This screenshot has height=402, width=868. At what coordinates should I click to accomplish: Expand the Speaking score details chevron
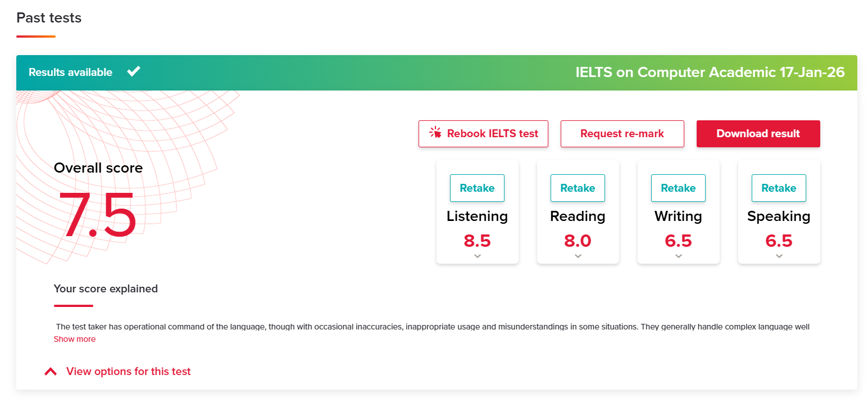[x=779, y=256]
